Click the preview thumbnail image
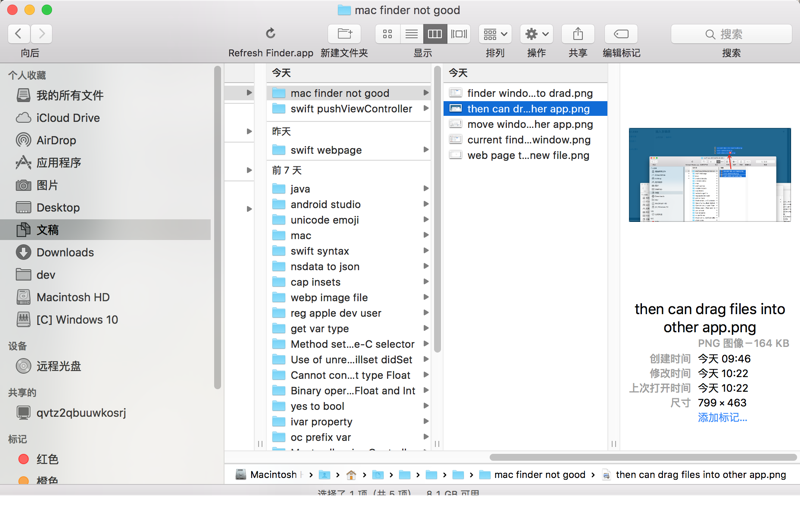800x505 pixels. coord(710,175)
